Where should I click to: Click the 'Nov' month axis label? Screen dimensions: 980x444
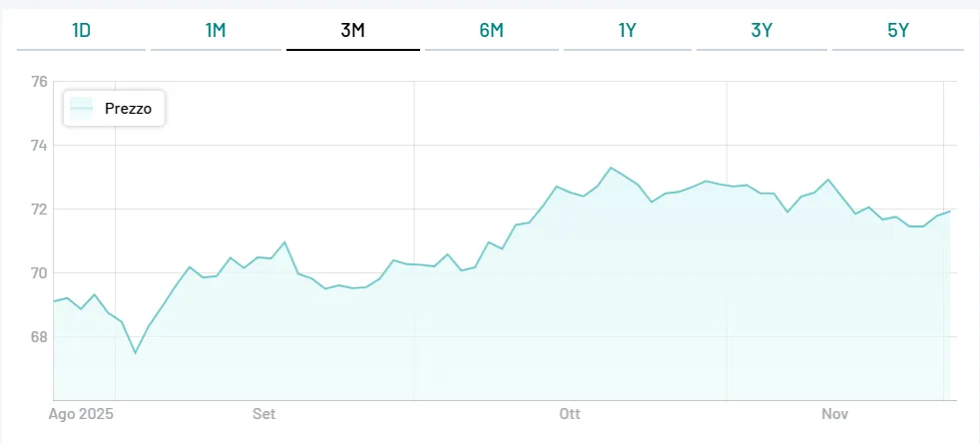click(x=834, y=414)
